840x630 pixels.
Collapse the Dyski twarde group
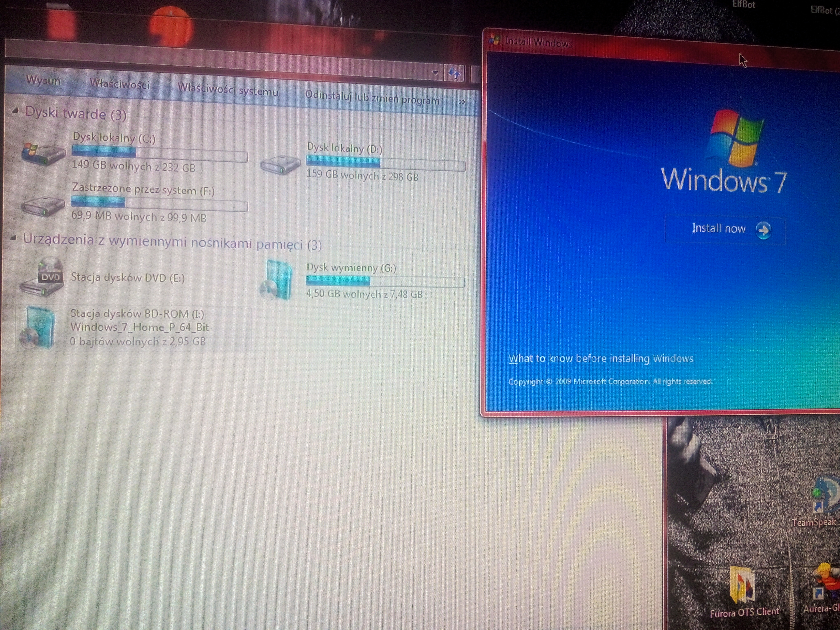tap(15, 111)
